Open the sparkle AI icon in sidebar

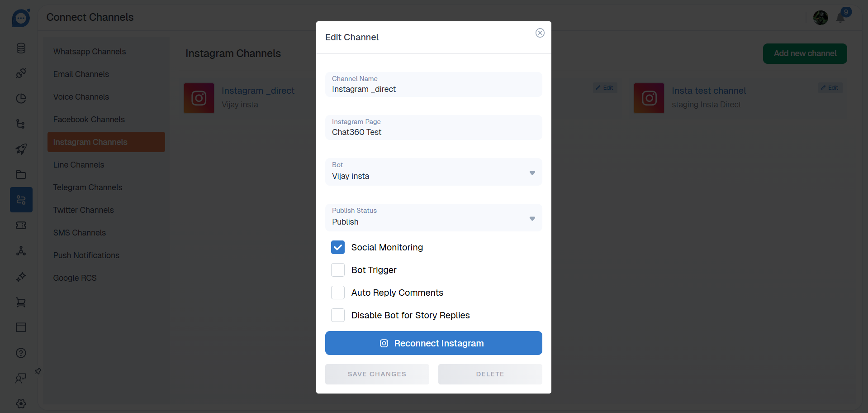coord(21,277)
